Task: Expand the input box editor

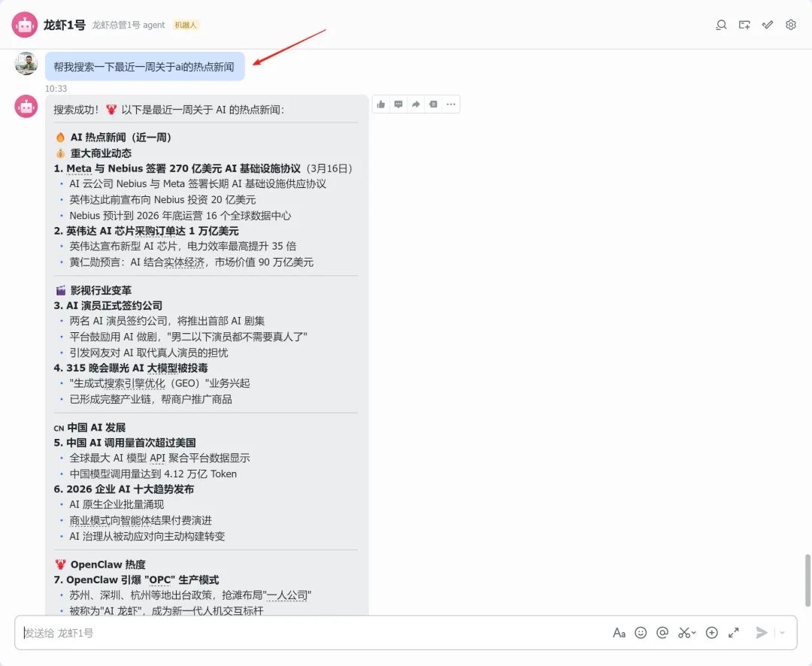Action: point(733,633)
